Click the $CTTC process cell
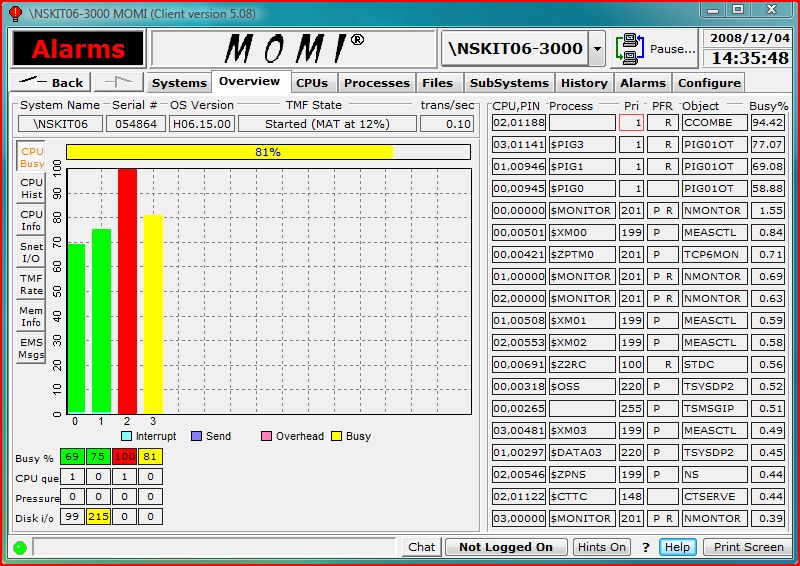This screenshot has height=566, width=800. point(582,496)
